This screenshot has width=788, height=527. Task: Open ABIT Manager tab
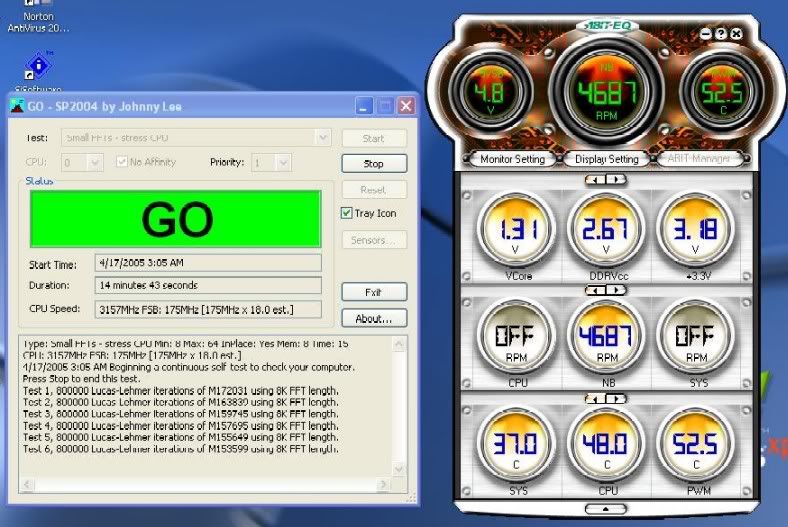699,159
